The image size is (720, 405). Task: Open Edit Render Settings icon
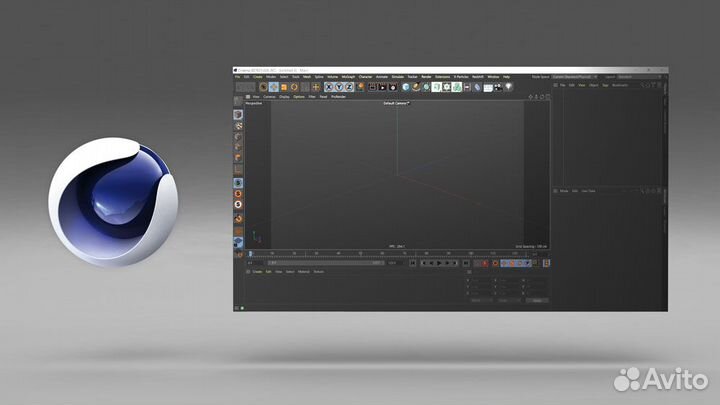coord(393,87)
